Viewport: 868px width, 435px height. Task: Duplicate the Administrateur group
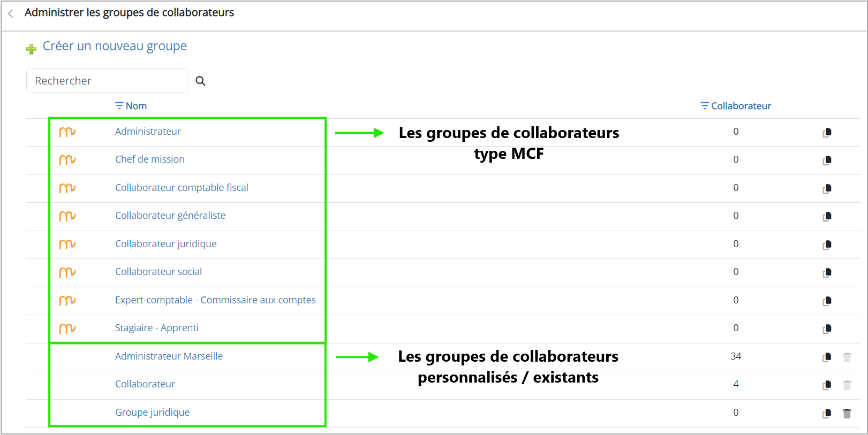827,132
